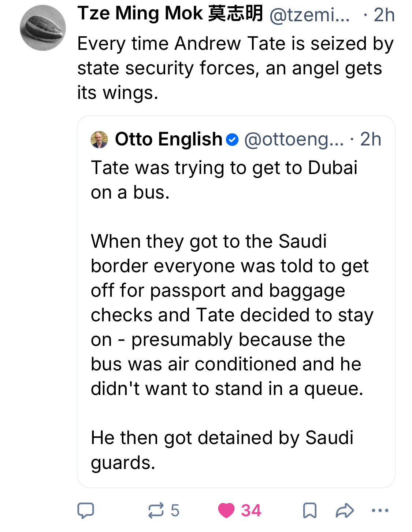Viewport: 412px width, 532px height.
Task: Reply to Tze Ming Mok's post
Action: [86, 510]
